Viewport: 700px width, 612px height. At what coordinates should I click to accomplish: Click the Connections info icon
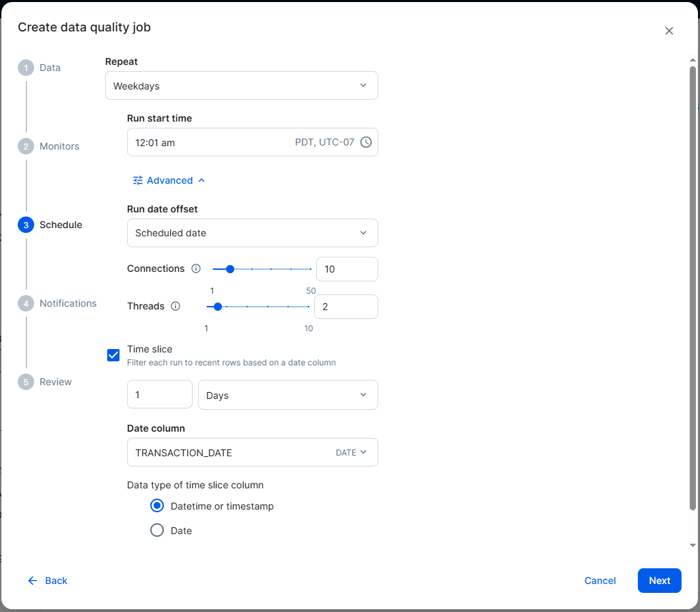click(196, 268)
